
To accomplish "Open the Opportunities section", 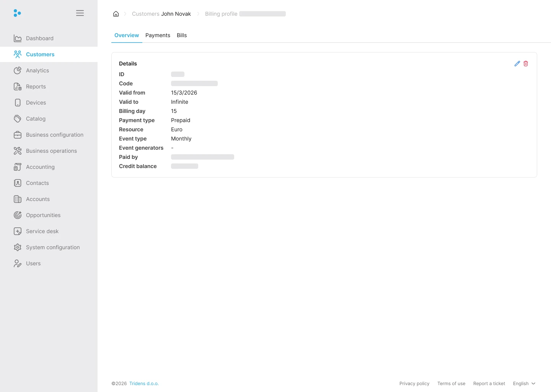I will (43, 215).
